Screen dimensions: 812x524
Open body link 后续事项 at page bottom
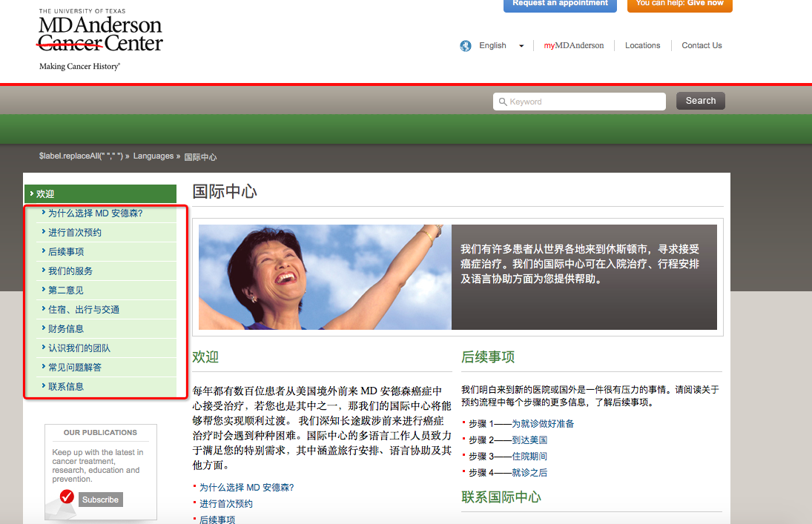[217, 520]
